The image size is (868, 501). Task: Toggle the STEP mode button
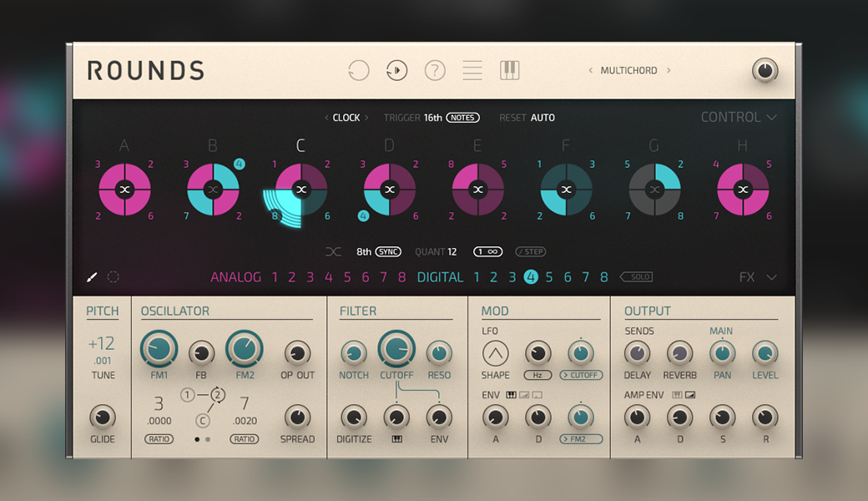point(531,252)
